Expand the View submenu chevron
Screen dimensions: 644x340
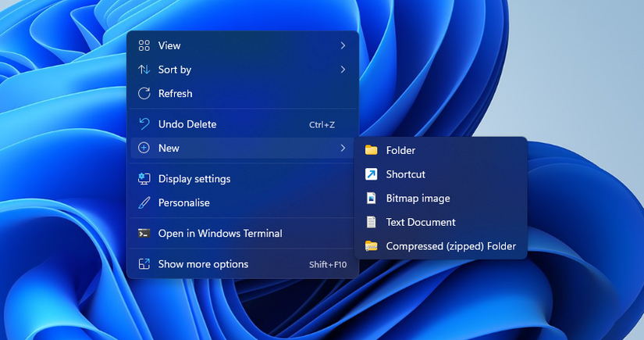point(343,45)
